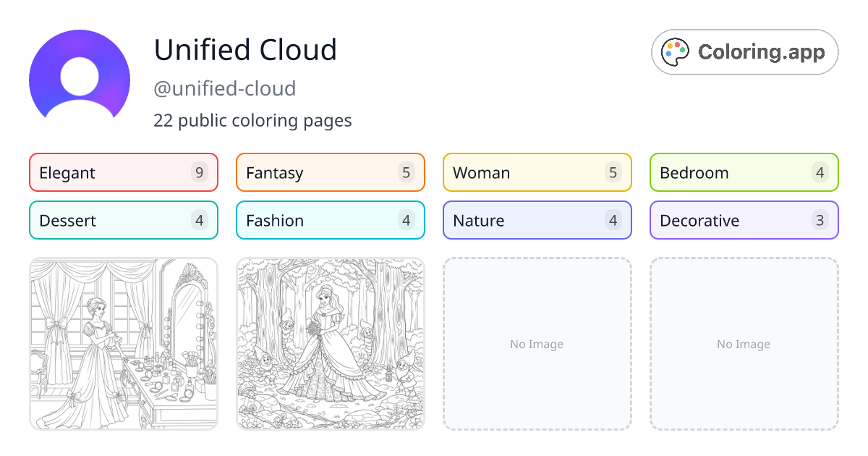Click the count badge showing 9 on Elegant
868x456 pixels.
click(x=200, y=172)
